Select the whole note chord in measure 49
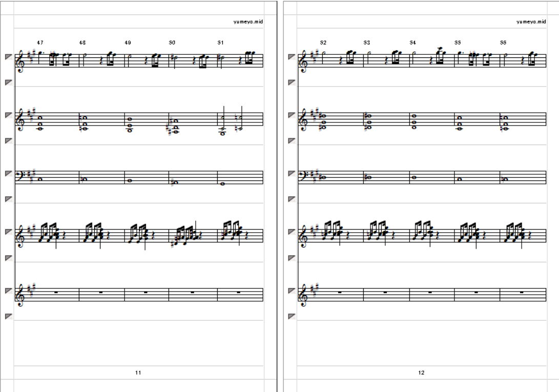 click(130, 125)
